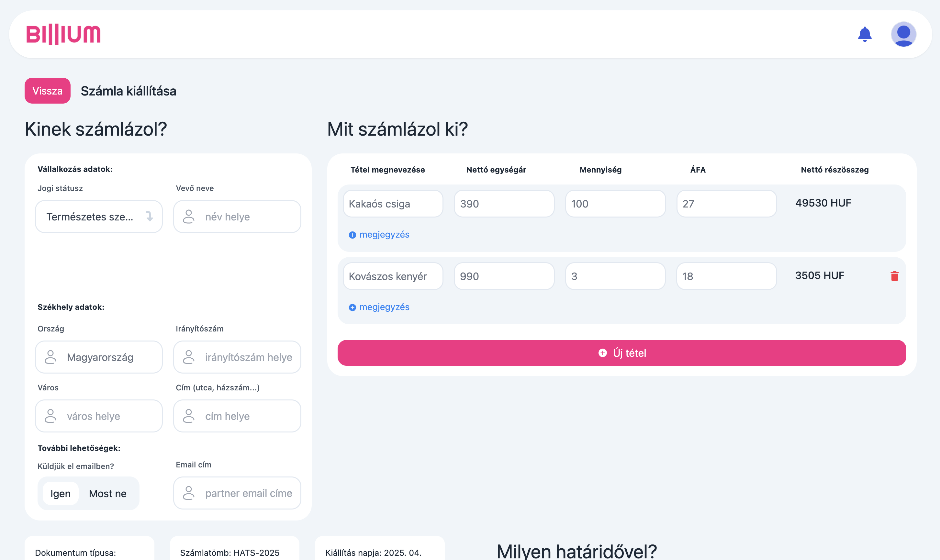Add a new item with Új tétel
The width and height of the screenshot is (940, 560).
621,353
